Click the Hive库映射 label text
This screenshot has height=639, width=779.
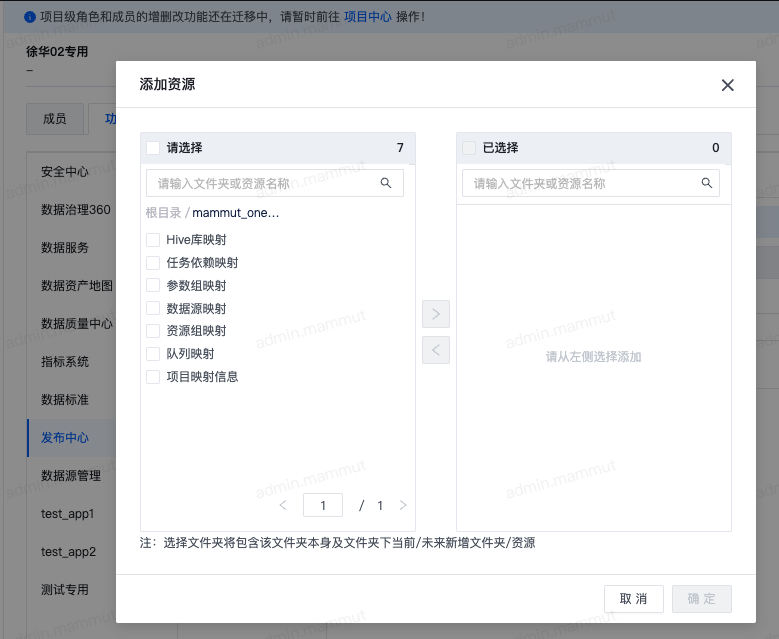(196, 240)
